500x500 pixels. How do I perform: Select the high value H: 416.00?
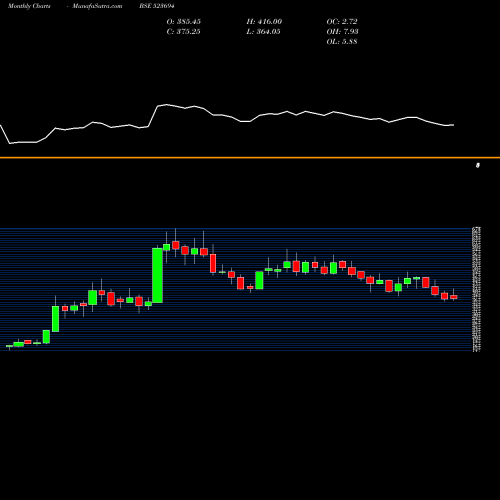click(x=264, y=22)
